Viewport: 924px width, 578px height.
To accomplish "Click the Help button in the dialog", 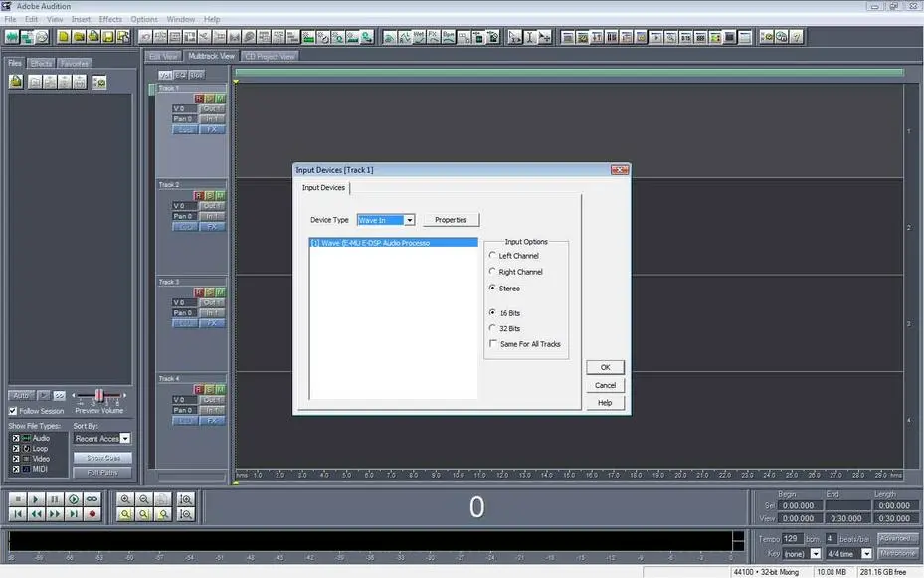I will click(605, 403).
